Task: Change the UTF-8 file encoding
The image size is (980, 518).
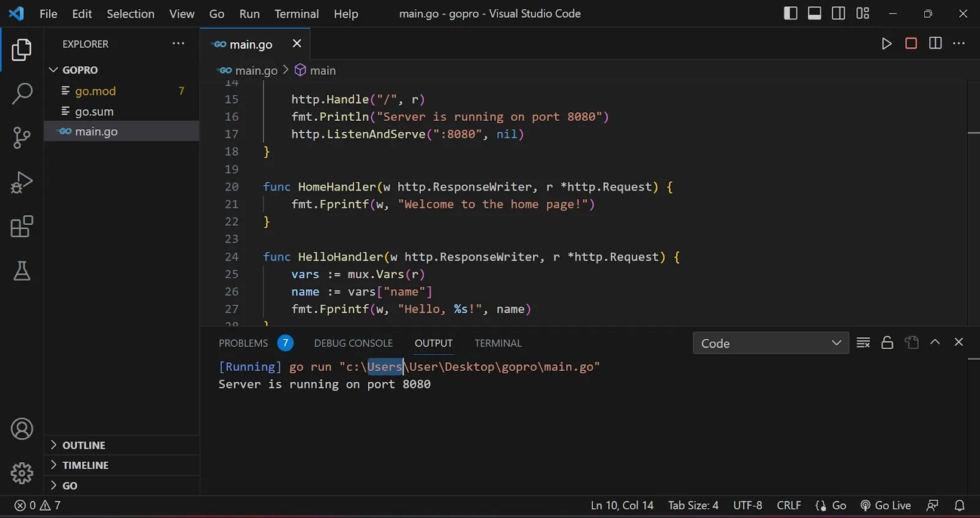Action: pos(747,506)
